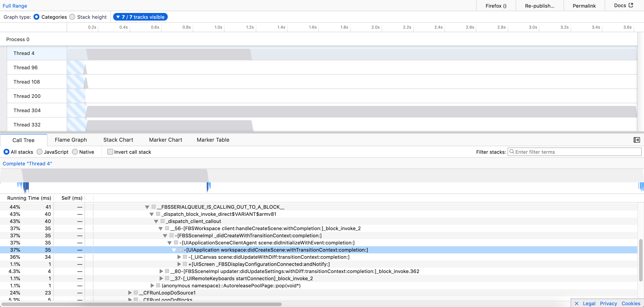Click category square icon beside _dispatch_client_callout
Viewport: 644px width, 307px height.
163,221
